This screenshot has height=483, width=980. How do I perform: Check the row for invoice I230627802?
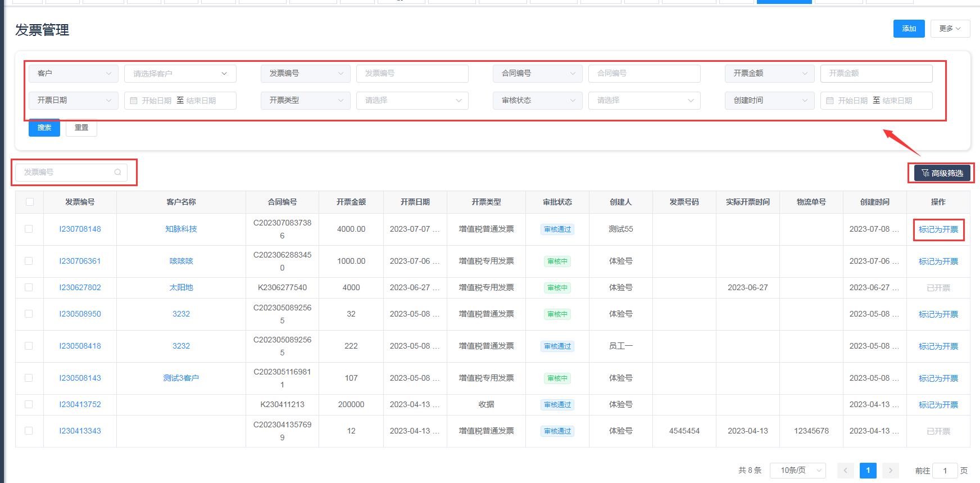click(29, 287)
